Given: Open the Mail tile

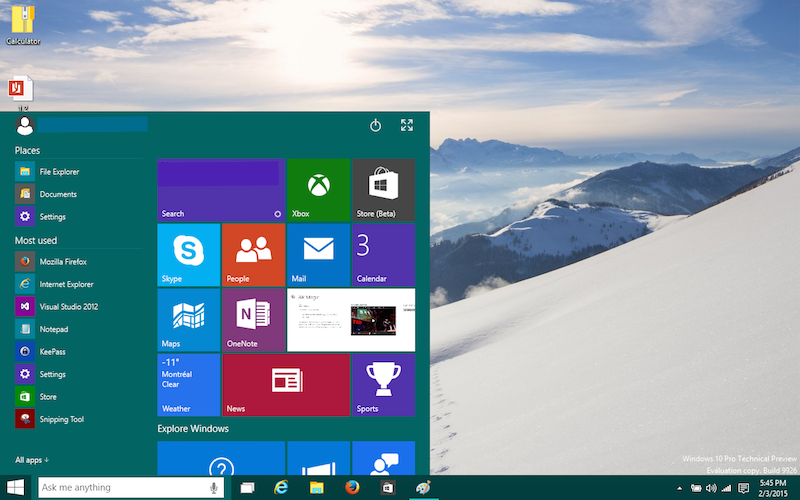Looking at the screenshot, I should pyautogui.click(x=318, y=254).
